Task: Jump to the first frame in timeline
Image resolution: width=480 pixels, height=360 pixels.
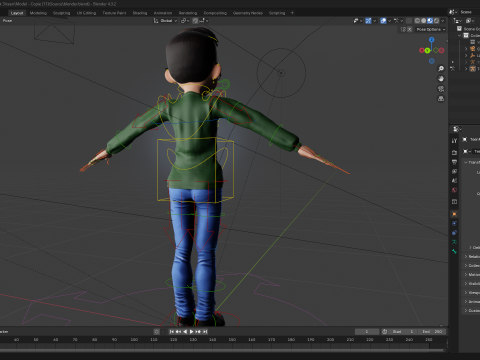Action: [x=172, y=332]
